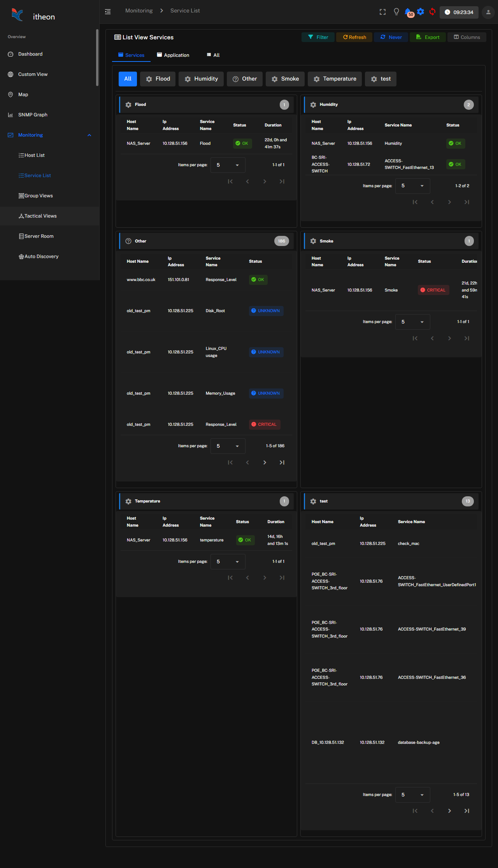Click last-page arrow in Humidity panel
Screen dimensions: 498x868
(x=467, y=202)
